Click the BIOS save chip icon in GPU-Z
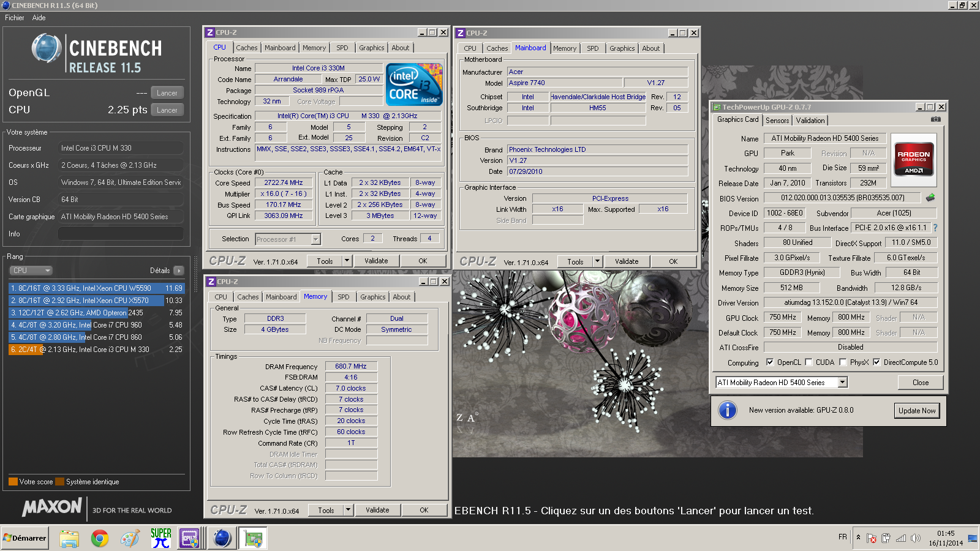 (x=930, y=197)
